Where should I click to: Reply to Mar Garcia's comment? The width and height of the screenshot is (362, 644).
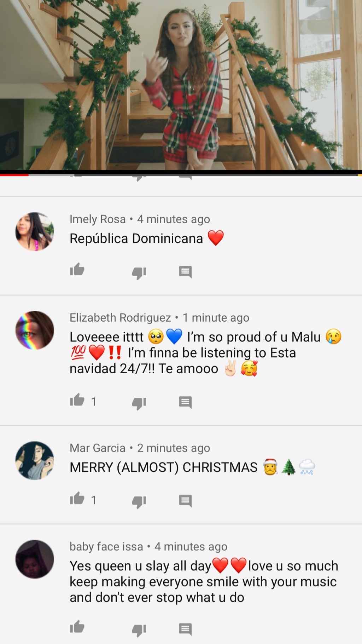click(185, 501)
